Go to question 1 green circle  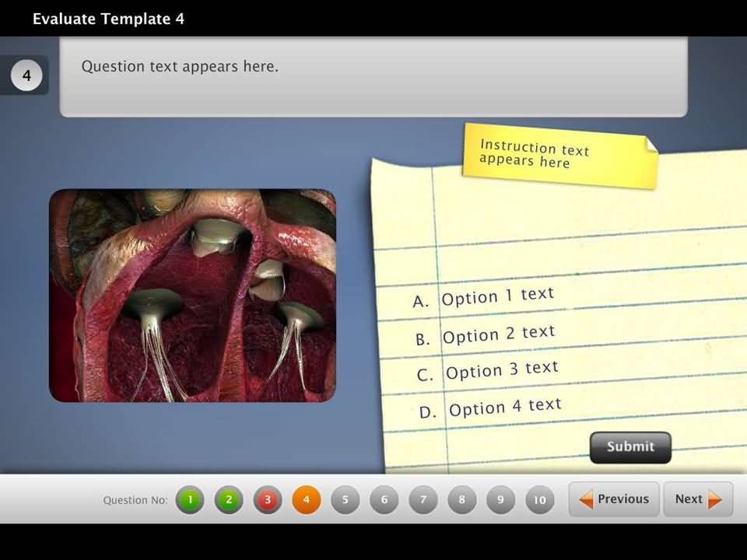(x=190, y=500)
